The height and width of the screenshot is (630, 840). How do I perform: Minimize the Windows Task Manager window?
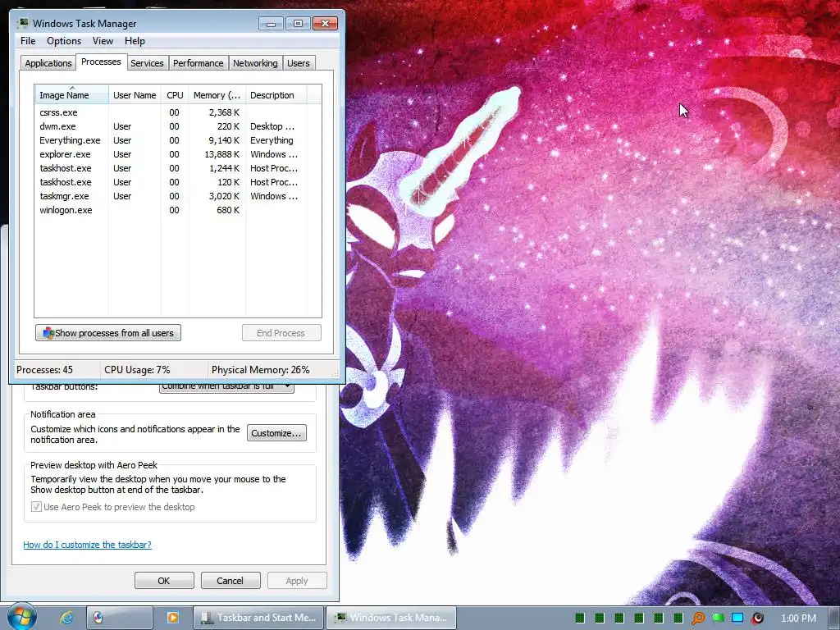tap(271, 24)
